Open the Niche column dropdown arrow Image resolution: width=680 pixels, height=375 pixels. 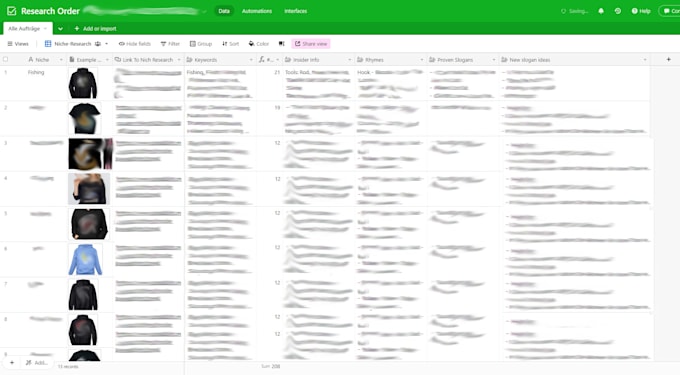point(61,60)
